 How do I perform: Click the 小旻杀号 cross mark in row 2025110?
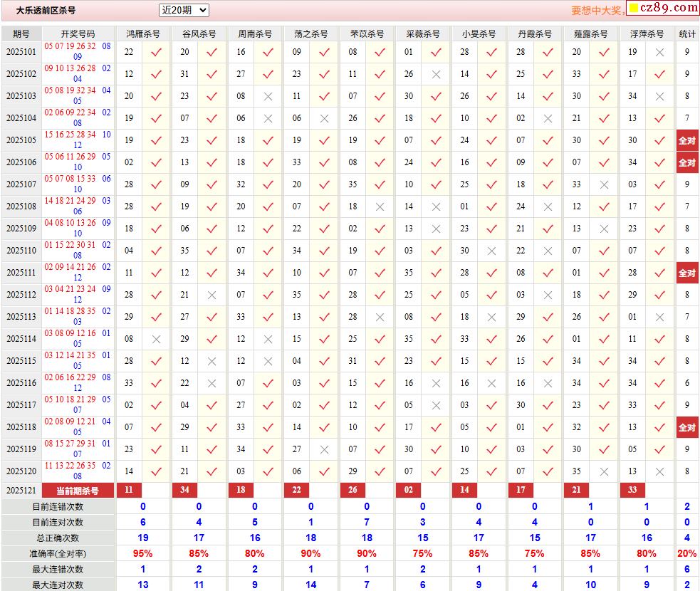[492, 251]
